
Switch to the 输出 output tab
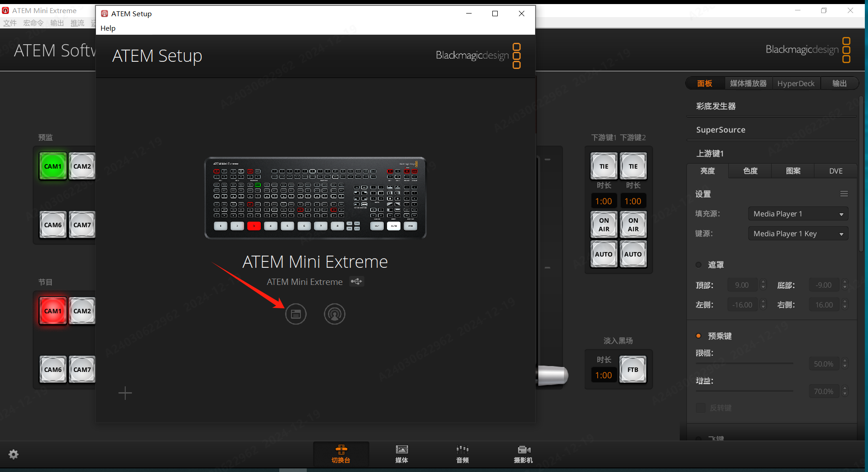point(840,83)
